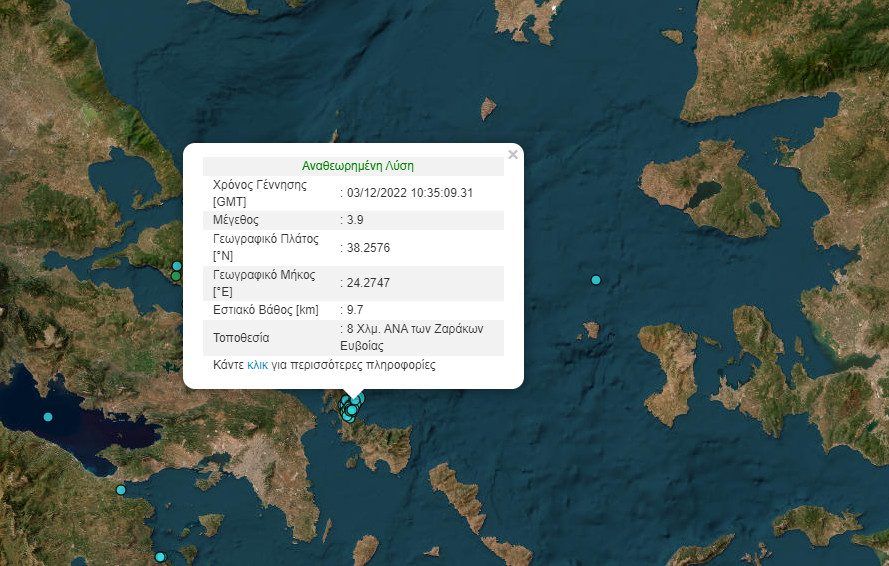
Task: Click the magnitude value 3.9
Action: pyautogui.click(x=356, y=219)
